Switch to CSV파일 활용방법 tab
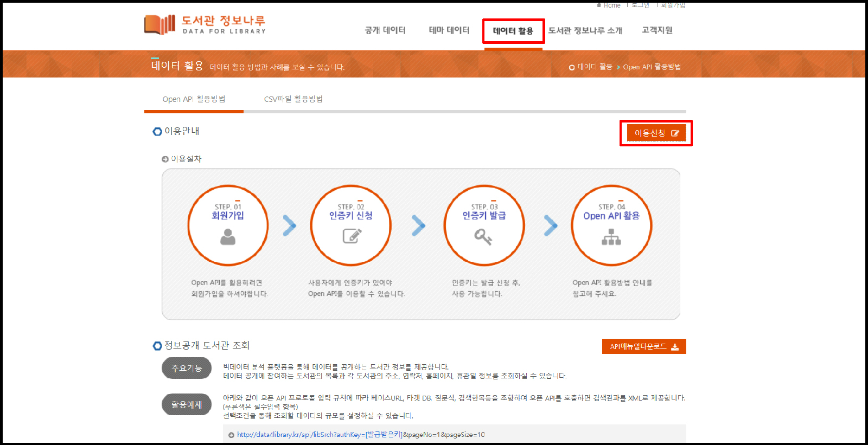Viewport: 868px width, 445px height. [293, 99]
